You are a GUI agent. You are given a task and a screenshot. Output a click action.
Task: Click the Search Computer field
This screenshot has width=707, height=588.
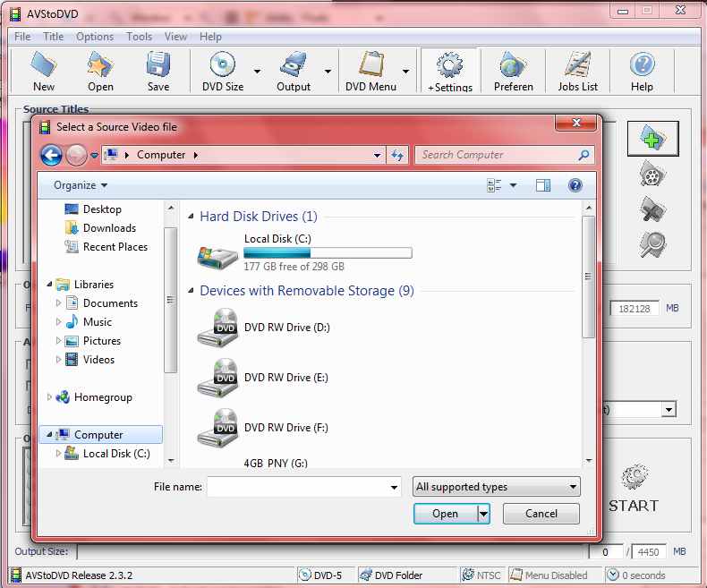click(x=504, y=155)
